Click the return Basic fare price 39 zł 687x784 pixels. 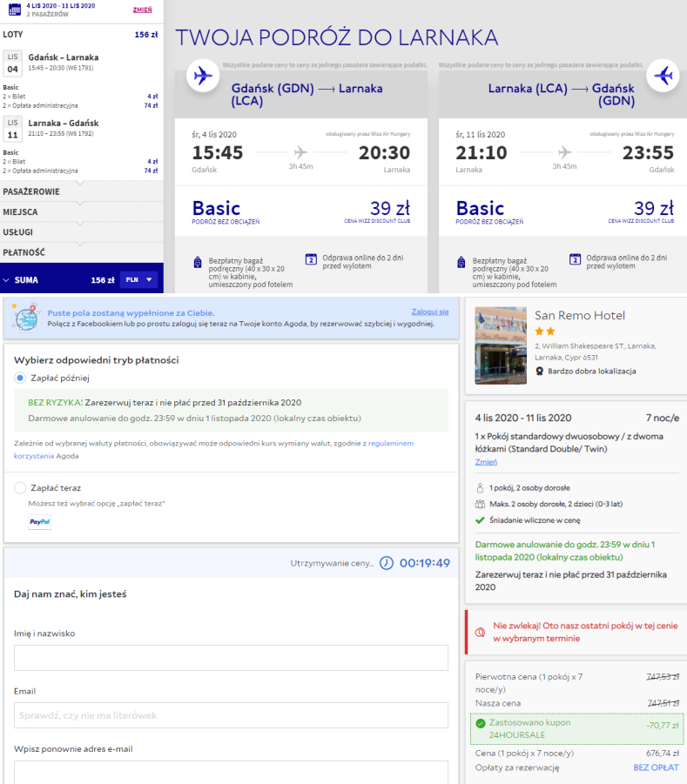(x=653, y=208)
